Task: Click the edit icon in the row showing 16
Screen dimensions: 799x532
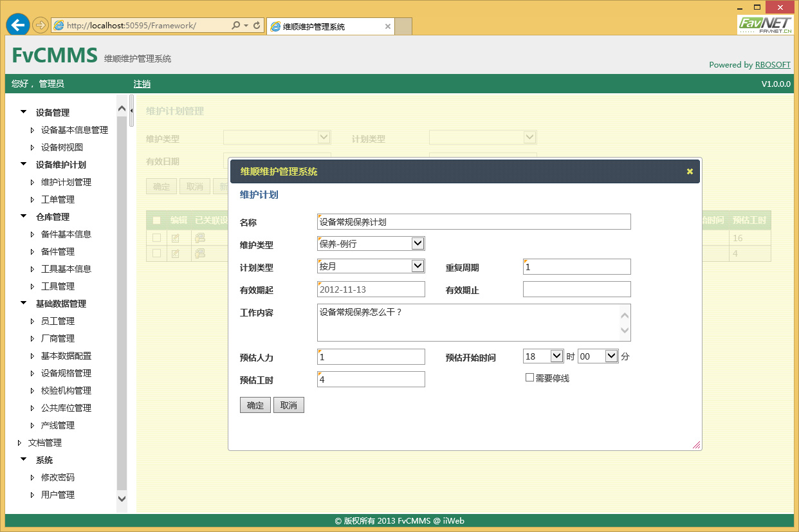Action: pyautogui.click(x=175, y=238)
